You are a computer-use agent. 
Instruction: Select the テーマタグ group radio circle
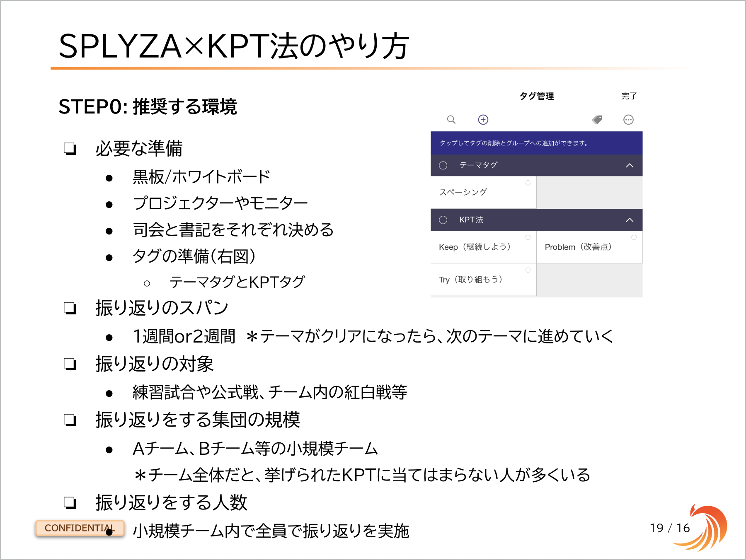point(443,165)
